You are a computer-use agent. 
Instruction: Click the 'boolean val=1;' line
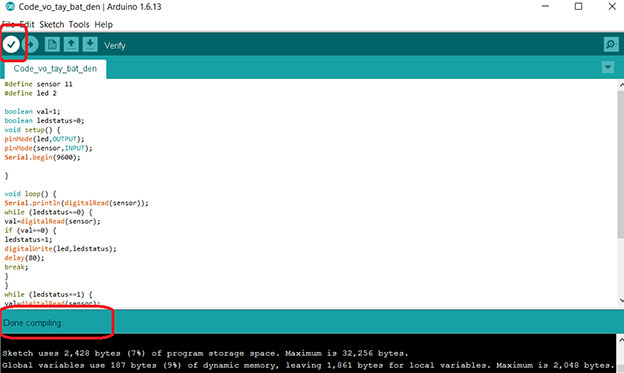(33, 111)
